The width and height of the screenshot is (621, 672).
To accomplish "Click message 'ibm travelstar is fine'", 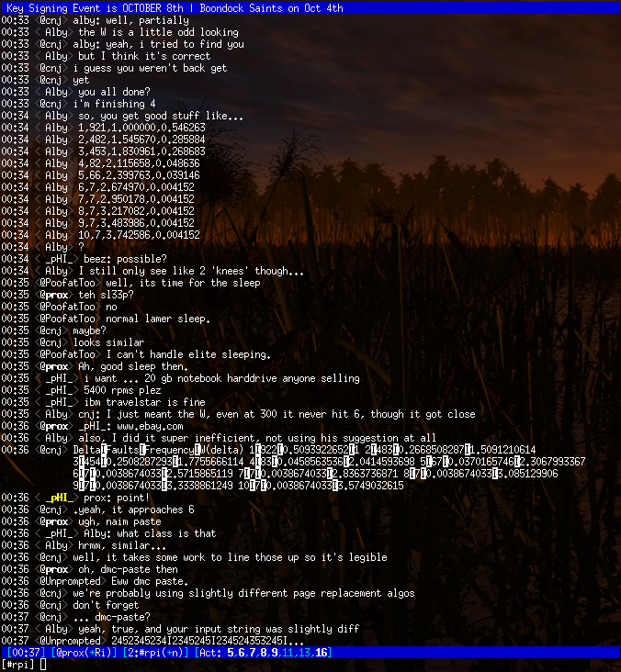I will click(x=144, y=403).
